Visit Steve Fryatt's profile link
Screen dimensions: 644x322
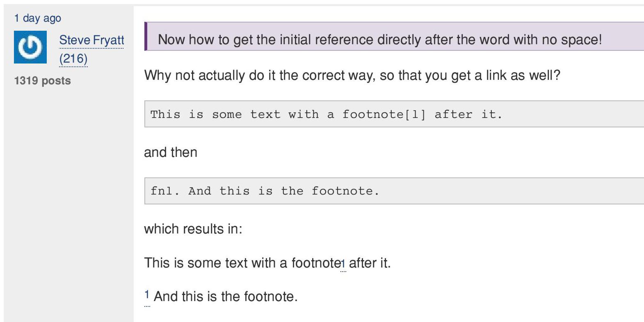pos(91,40)
